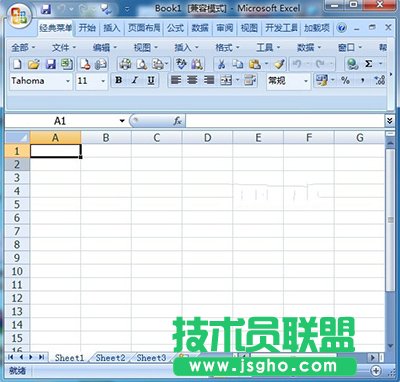
Task: Open the 编辑 classic menu
Action: click(x=104, y=48)
